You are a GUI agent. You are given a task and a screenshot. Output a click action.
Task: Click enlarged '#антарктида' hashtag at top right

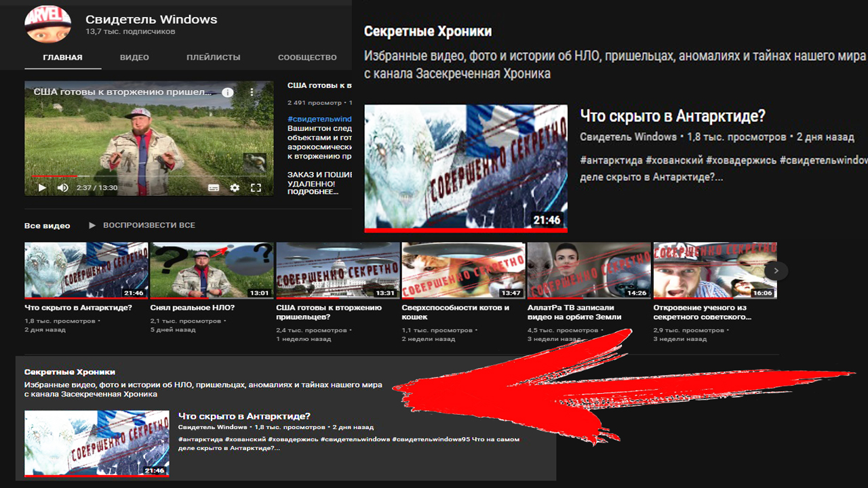point(611,161)
